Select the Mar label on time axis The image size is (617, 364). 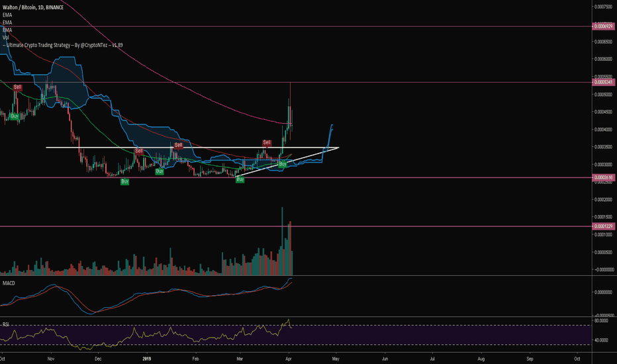pyautogui.click(x=240, y=359)
